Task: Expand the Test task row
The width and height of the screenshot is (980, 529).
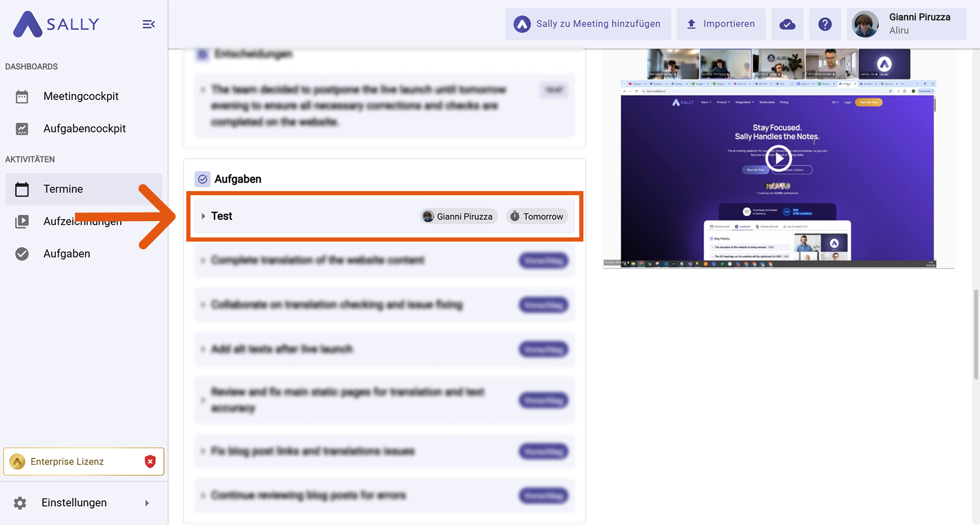Action: coord(203,216)
